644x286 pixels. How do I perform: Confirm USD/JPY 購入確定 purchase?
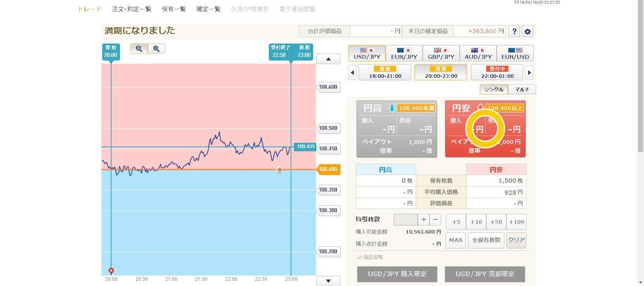(397, 274)
